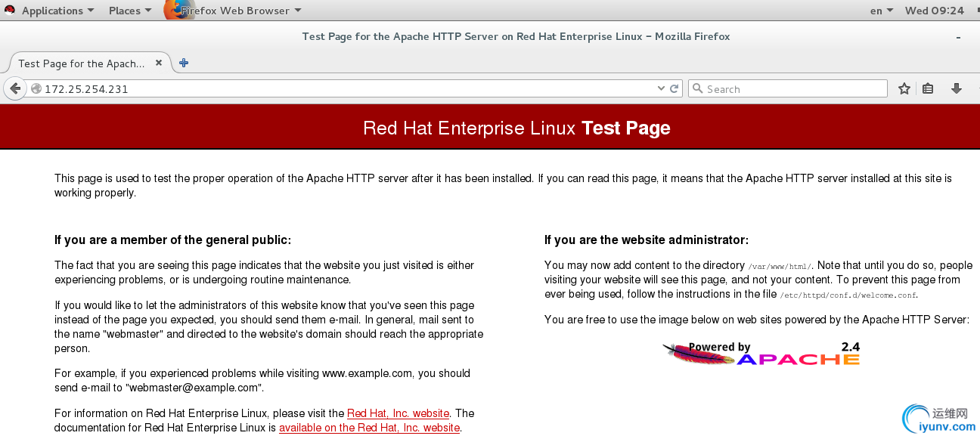Click the Wed 09:24 clock
Screen dimensions: 980x439
[x=935, y=11]
